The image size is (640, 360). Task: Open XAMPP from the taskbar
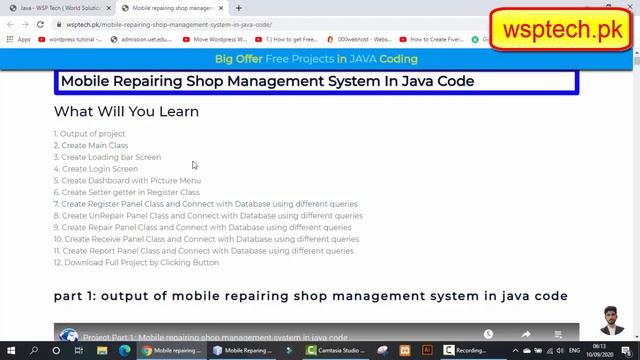point(404,350)
